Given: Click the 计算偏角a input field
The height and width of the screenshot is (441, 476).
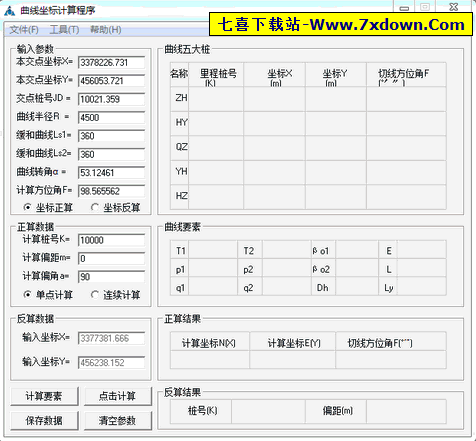Looking at the screenshot, I should tap(111, 277).
